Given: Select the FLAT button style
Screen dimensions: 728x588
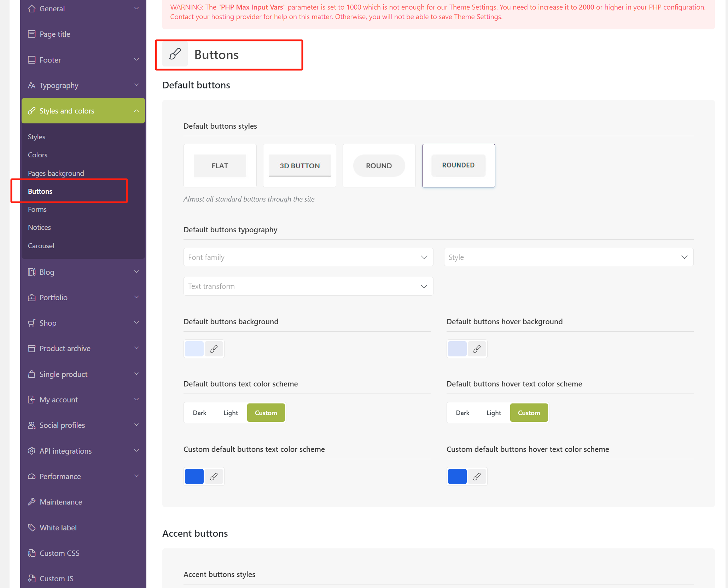Looking at the screenshot, I should point(220,165).
